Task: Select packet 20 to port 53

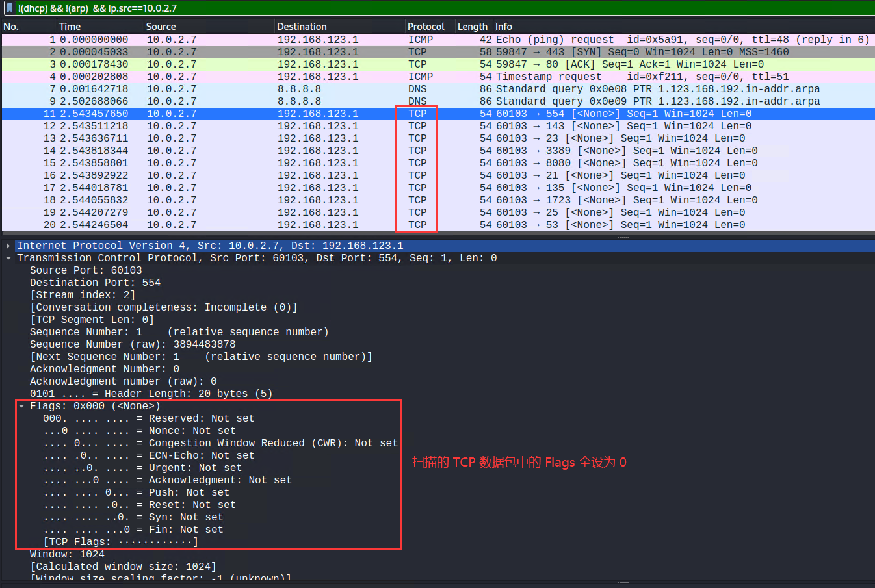Action: click(437, 225)
